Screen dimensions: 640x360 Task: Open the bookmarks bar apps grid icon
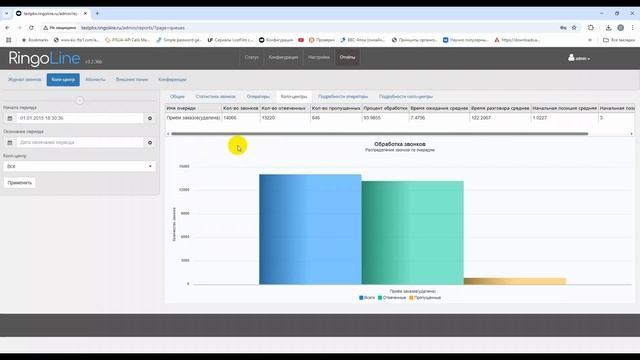[9, 40]
